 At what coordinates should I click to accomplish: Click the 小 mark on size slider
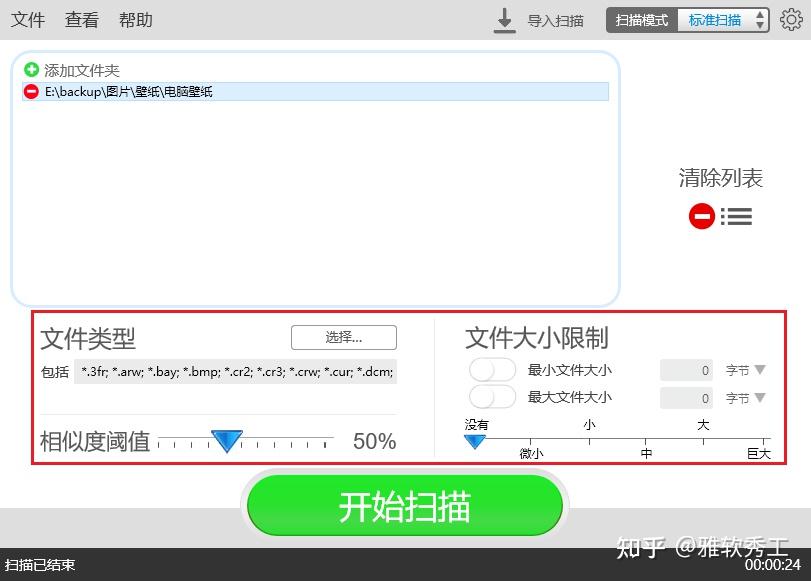589,425
